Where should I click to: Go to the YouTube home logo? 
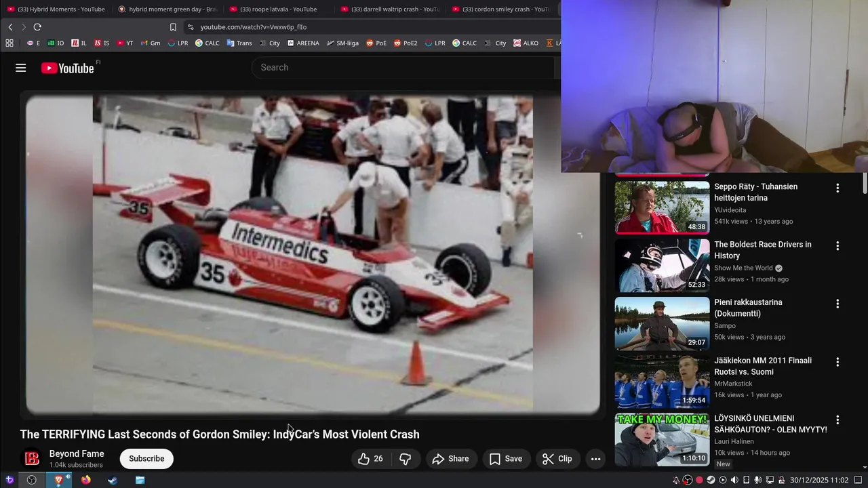pyautogui.click(x=68, y=68)
